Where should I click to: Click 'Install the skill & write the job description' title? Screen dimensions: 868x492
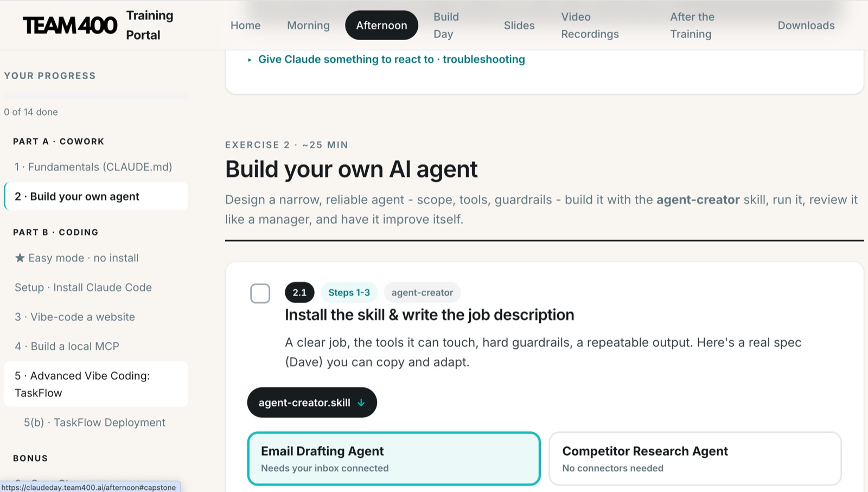(429, 315)
